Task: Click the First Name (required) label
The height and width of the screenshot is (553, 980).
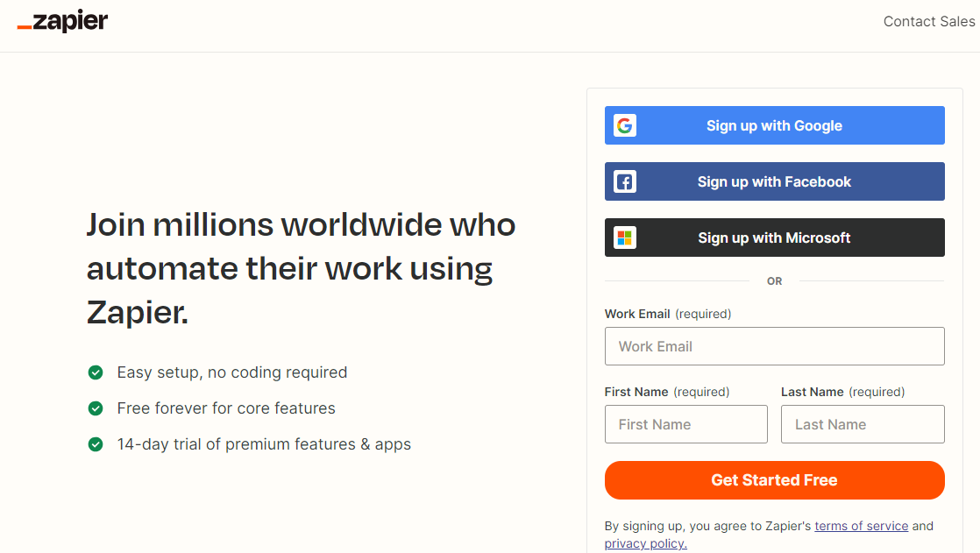Action: pos(667,392)
